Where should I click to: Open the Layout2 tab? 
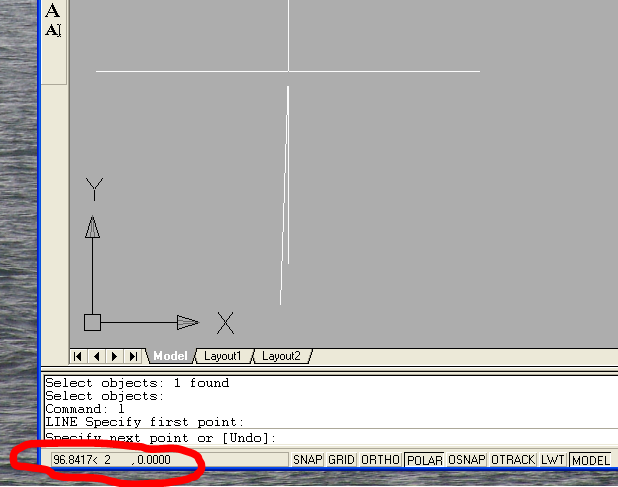click(x=281, y=356)
